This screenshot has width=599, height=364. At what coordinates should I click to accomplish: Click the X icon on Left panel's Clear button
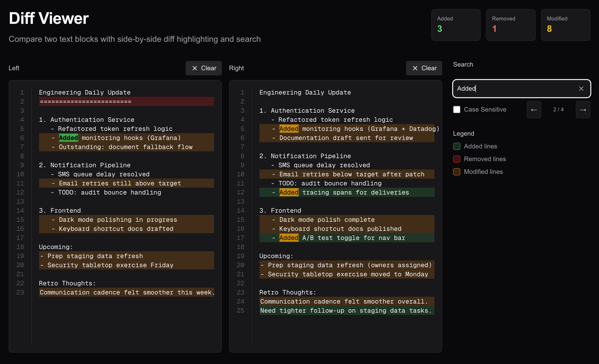tap(195, 68)
